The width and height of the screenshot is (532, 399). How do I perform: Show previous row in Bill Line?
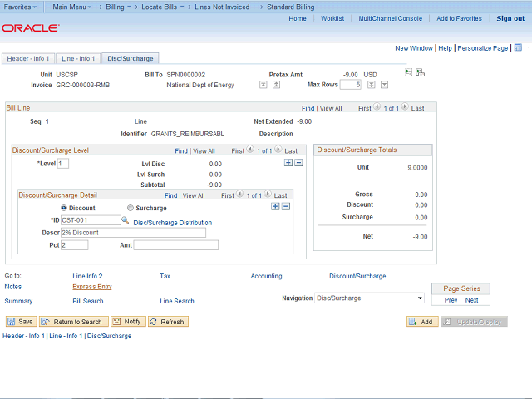pos(378,108)
